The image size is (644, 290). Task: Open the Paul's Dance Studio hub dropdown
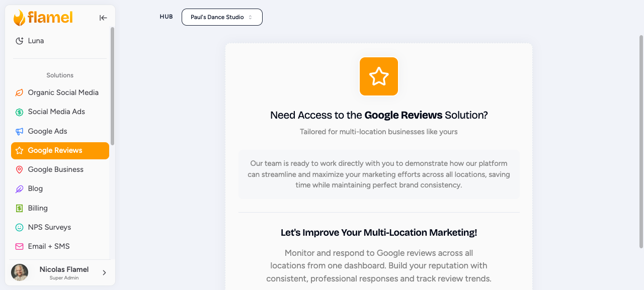tap(222, 17)
